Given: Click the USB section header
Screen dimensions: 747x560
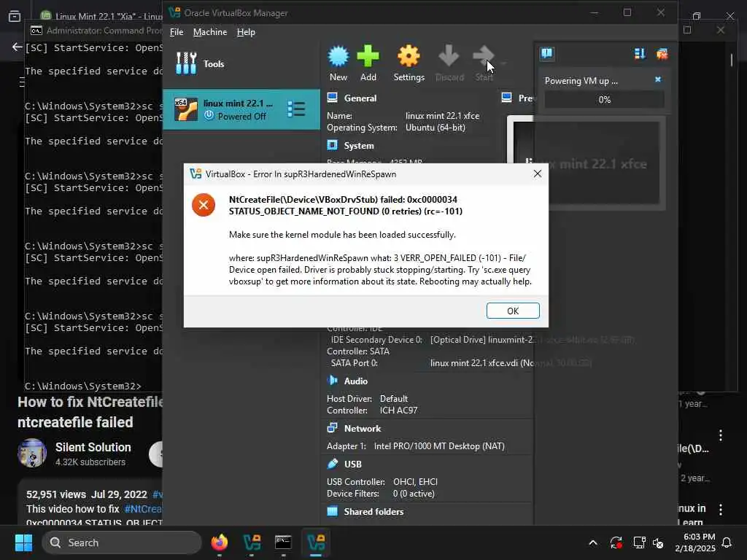Looking at the screenshot, I should click(352, 464).
